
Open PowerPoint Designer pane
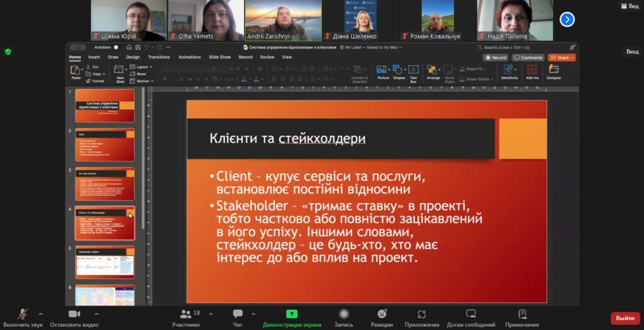[x=553, y=72]
